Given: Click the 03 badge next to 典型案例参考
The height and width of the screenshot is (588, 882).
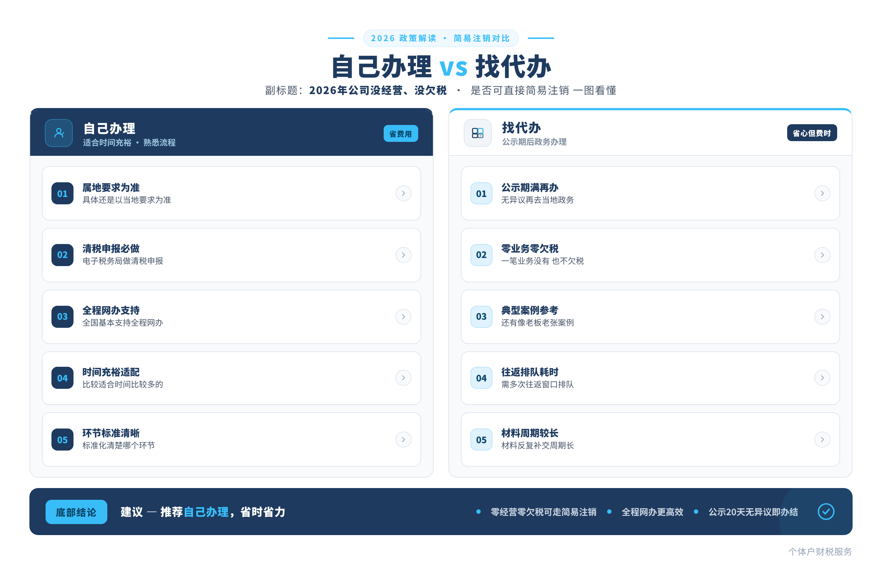Looking at the screenshot, I should click(x=481, y=317).
